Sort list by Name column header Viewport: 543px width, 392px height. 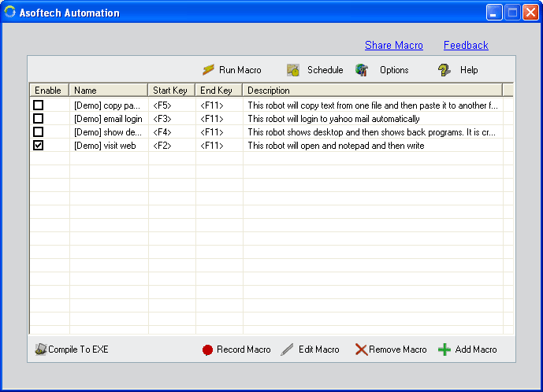tap(109, 91)
